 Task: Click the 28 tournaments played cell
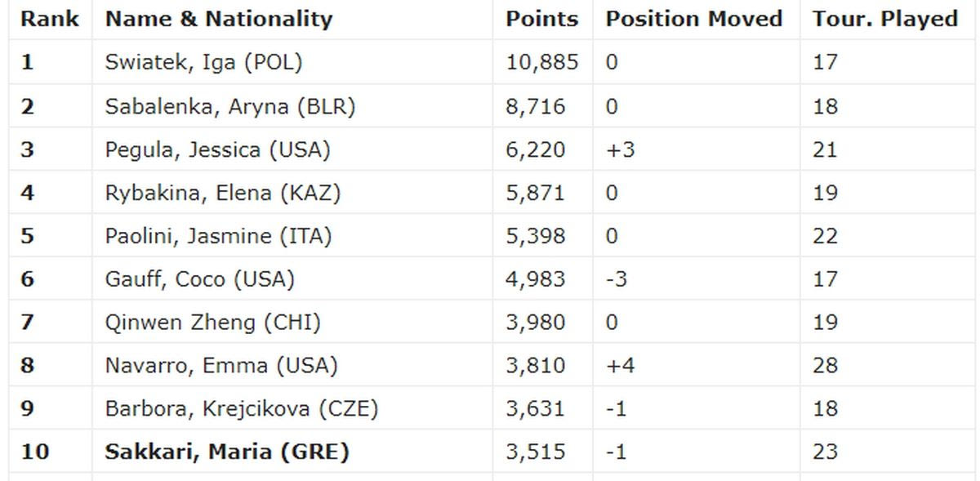pyautogui.click(x=825, y=365)
